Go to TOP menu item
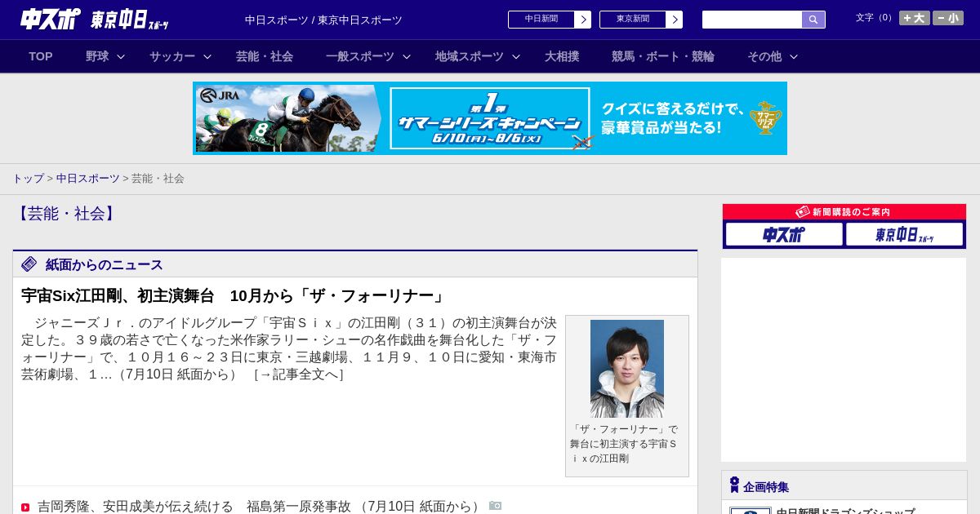Image resolution: width=980 pixels, height=514 pixels. 41,56
